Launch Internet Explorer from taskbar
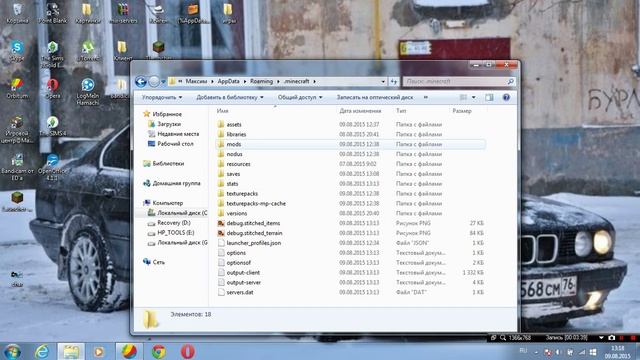Viewport: 640px width, 360px height. pyautogui.click(x=42, y=351)
